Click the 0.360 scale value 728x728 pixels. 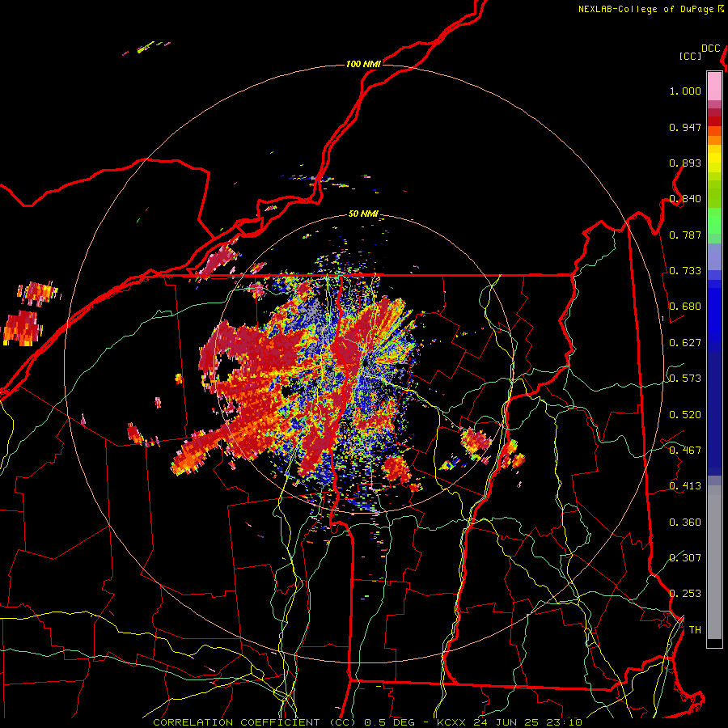click(685, 523)
